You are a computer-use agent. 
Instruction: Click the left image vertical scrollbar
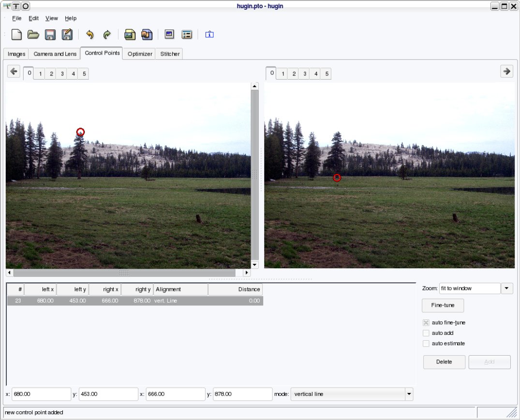255,175
